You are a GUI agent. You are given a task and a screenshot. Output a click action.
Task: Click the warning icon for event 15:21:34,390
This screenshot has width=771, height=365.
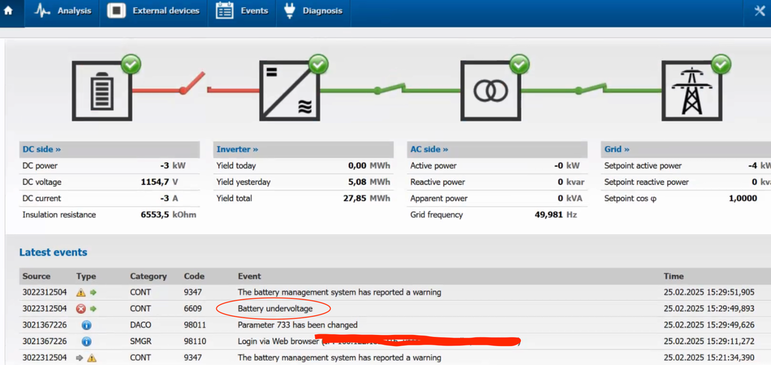(x=91, y=358)
